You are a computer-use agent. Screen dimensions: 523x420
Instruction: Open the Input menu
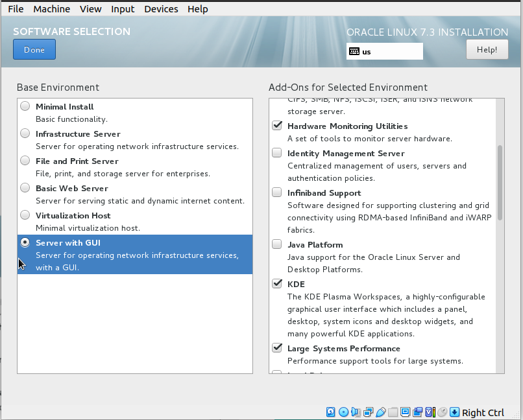tap(123, 9)
